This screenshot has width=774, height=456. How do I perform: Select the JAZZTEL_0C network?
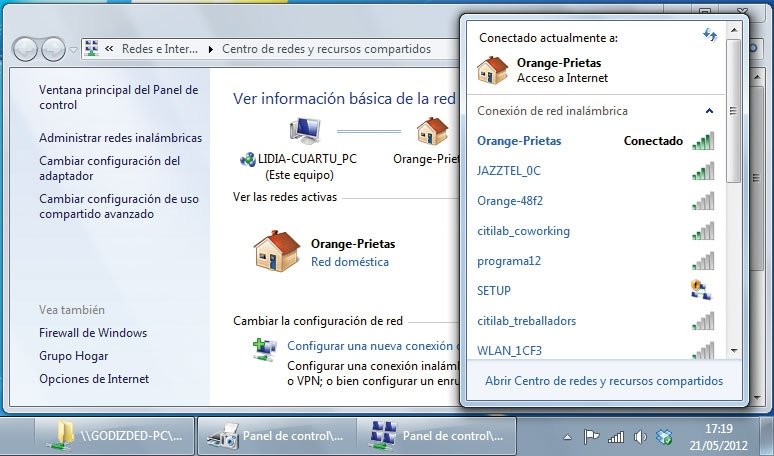tap(595, 171)
